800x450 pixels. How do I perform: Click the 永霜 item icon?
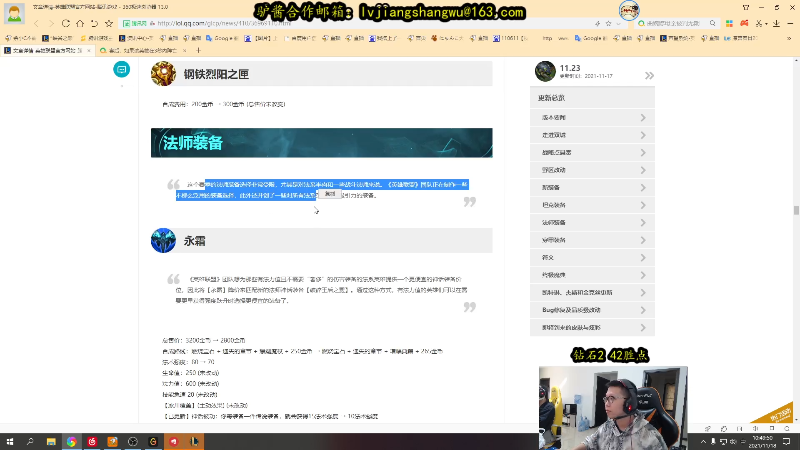[163, 240]
